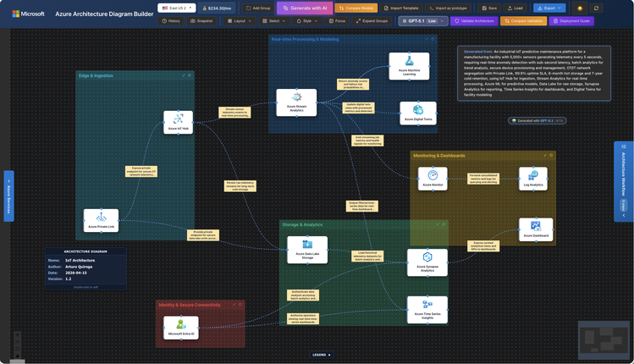Image resolution: width=634 pixels, height=364 pixels.
Task: Click the 'Expose private endpoint' edge label
Action: pyautogui.click(x=141, y=172)
